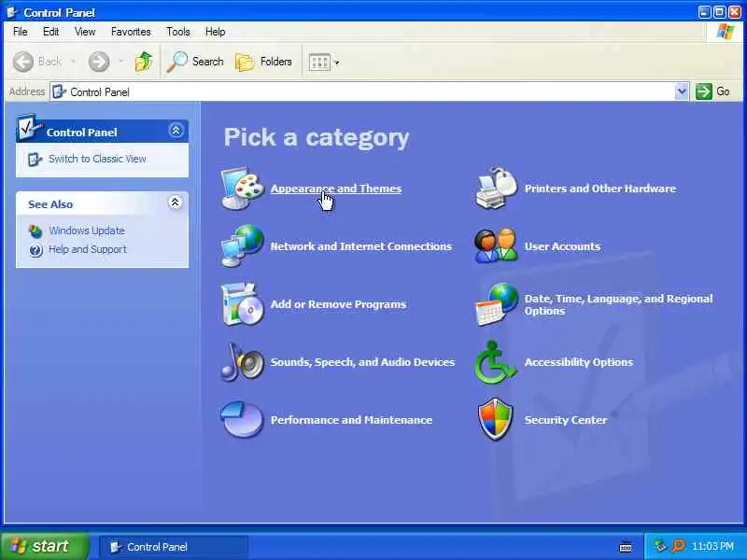The height and width of the screenshot is (560, 747).
Task: Open Accessibility Options link
Action: click(579, 362)
